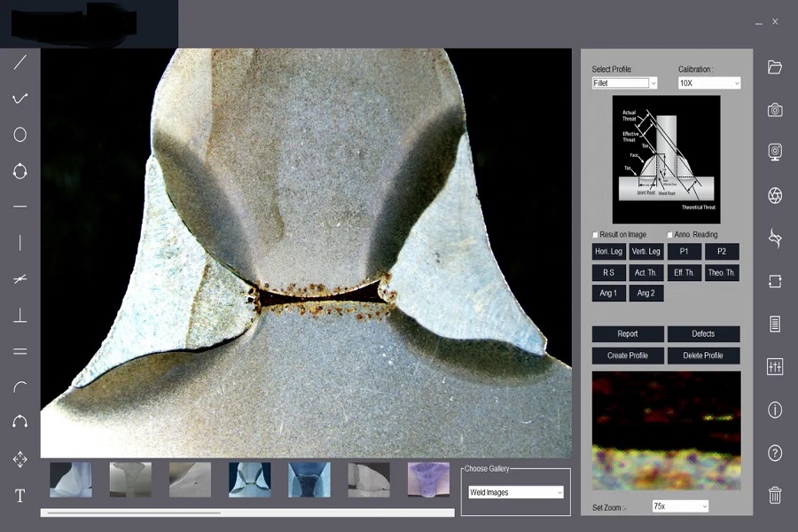The width and height of the screenshot is (798, 532).
Task: Click the trash delete icon
Action: click(x=775, y=495)
